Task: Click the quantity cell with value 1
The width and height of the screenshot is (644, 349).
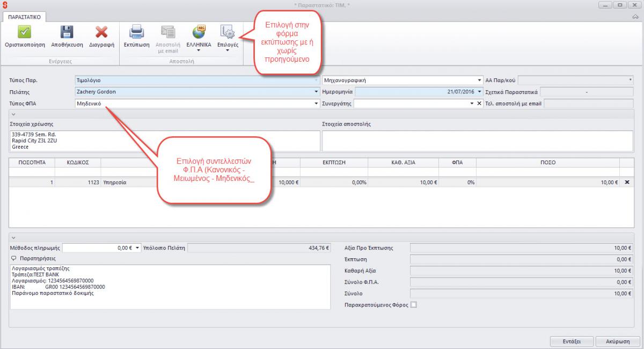Action: point(32,183)
